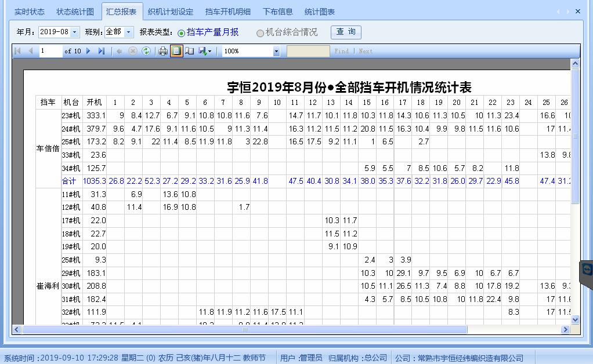Switch to 实时状态 tab
The width and height of the screenshot is (593, 364).
pos(29,12)
